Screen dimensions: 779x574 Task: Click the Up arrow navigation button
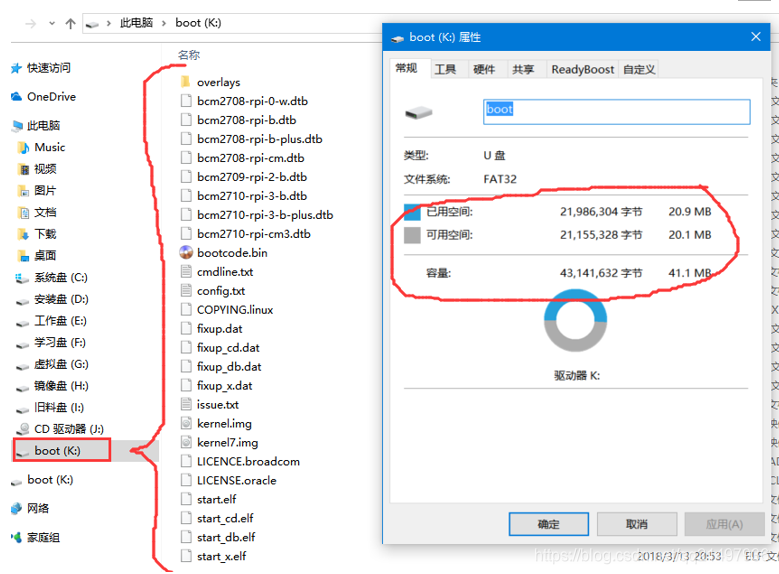coord(70,23)
